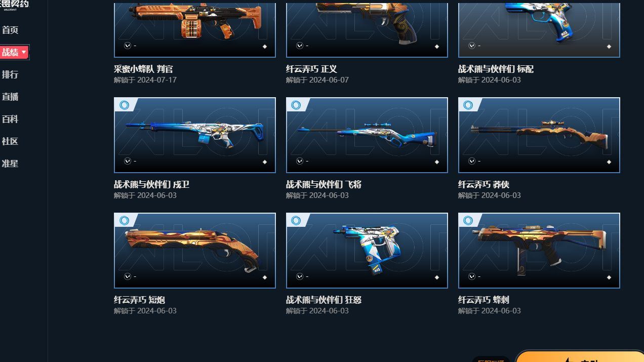Click the Valorant logo icon on 短炮 card
The height and width of the screenshot is (362, 644).
coord(128,276)
